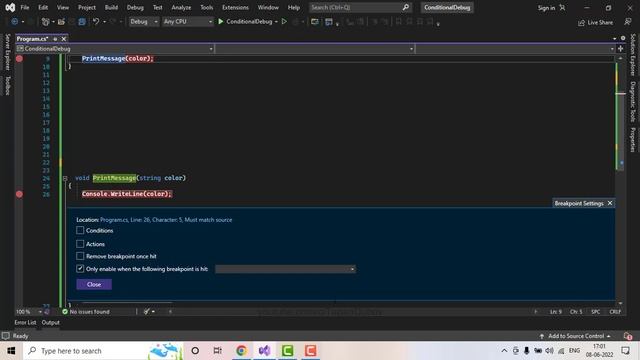Open the Server Explorer side panel

click(x=7, y=52)
